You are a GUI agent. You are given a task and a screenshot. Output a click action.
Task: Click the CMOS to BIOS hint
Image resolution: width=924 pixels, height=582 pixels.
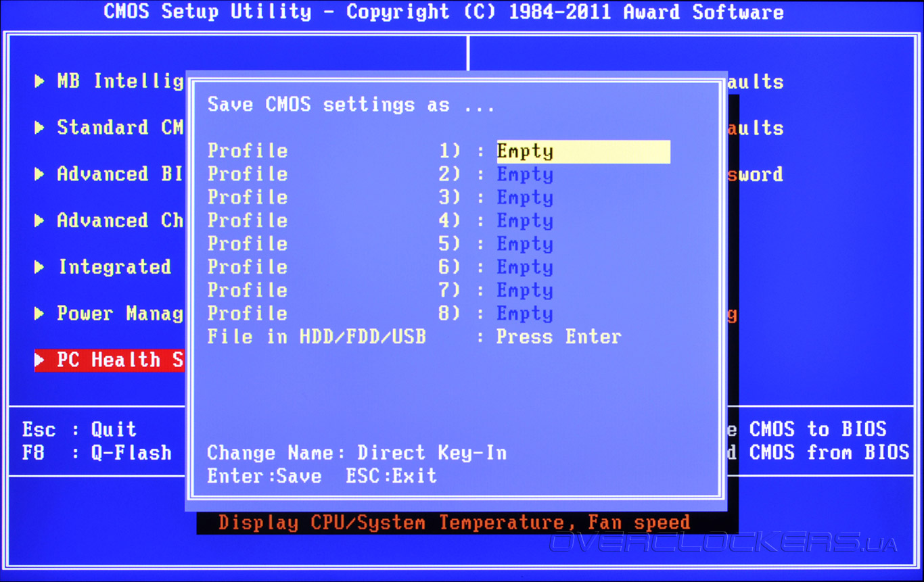(818, 430)
